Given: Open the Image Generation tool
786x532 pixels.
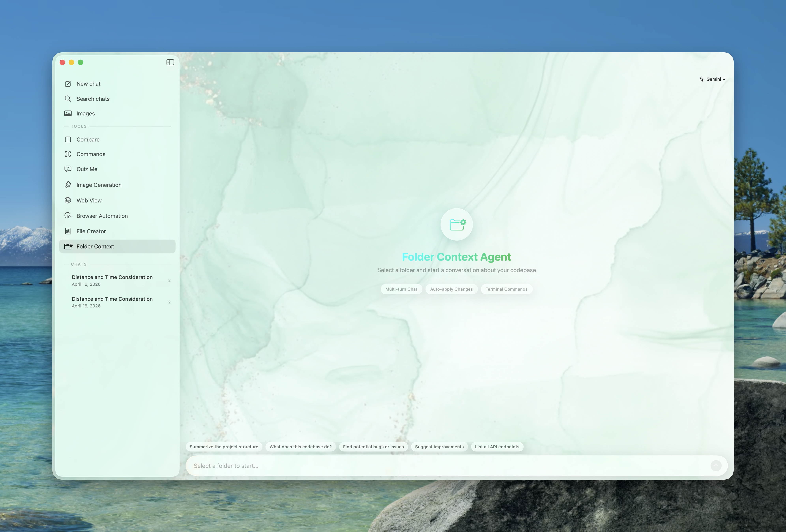Looking at the screenshot, I should (x=117, y=185).
